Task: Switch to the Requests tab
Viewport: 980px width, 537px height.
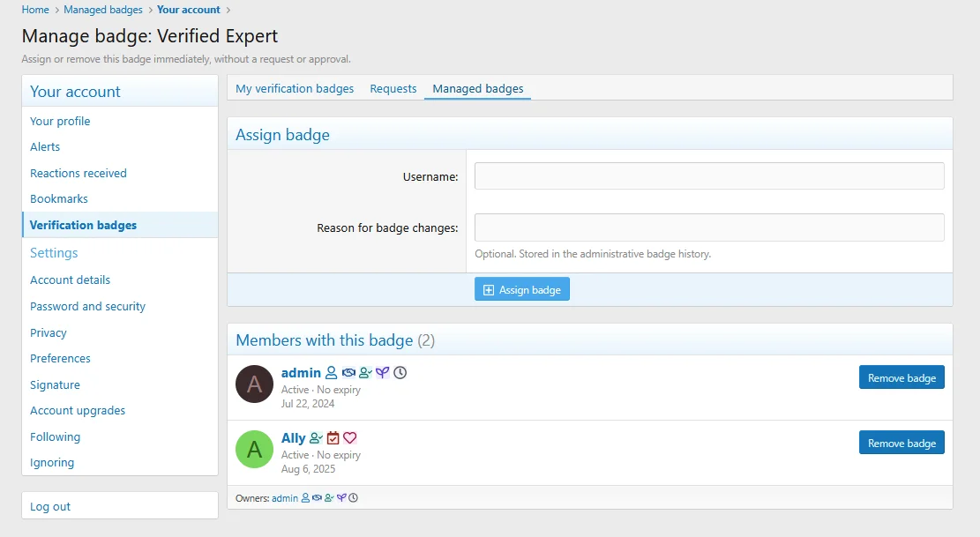Action: point(393,89)
